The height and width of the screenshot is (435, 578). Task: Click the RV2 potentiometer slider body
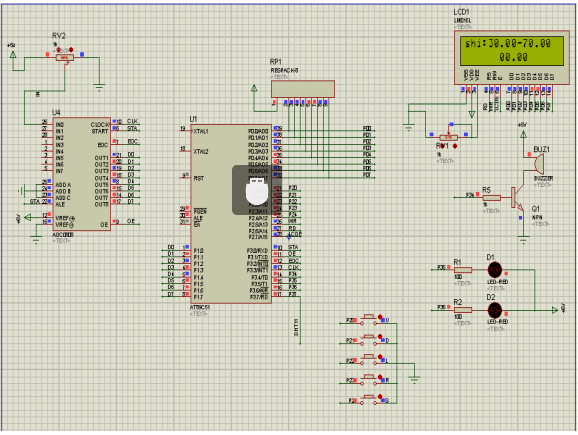pos(65,58)
